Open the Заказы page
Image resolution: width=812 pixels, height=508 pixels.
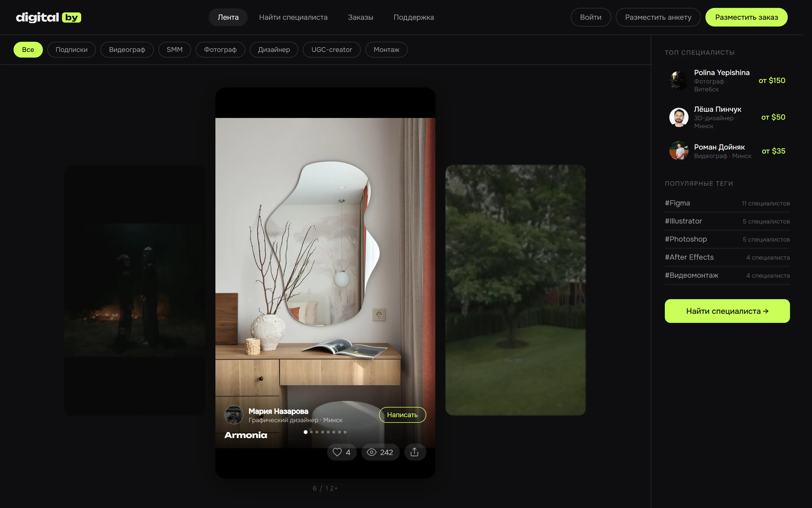click(360, 17)
